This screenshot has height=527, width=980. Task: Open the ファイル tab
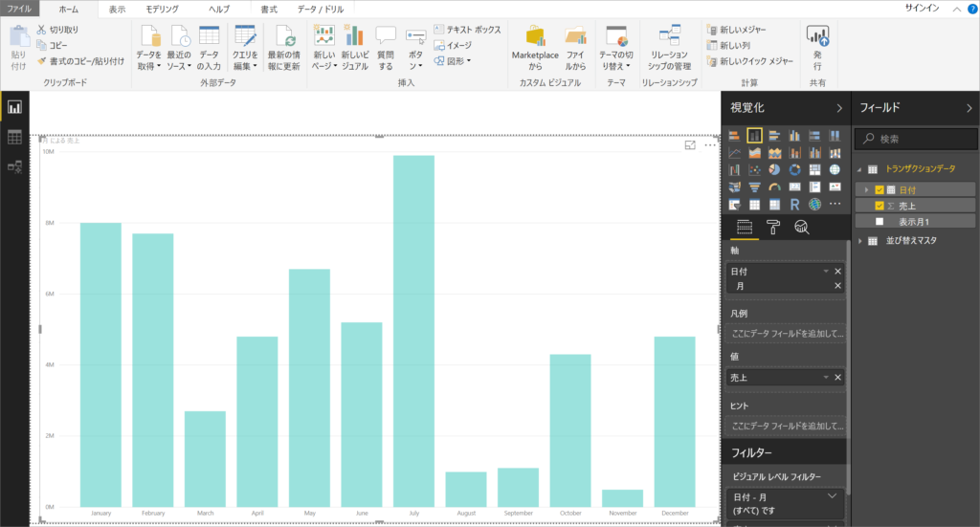(19, 9)
